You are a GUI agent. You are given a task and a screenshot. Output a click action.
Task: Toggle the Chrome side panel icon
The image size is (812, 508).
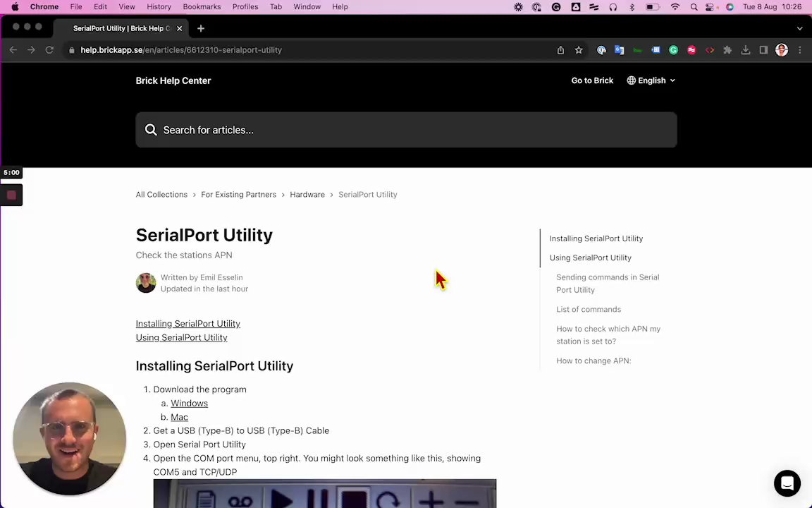pos(763,50)
